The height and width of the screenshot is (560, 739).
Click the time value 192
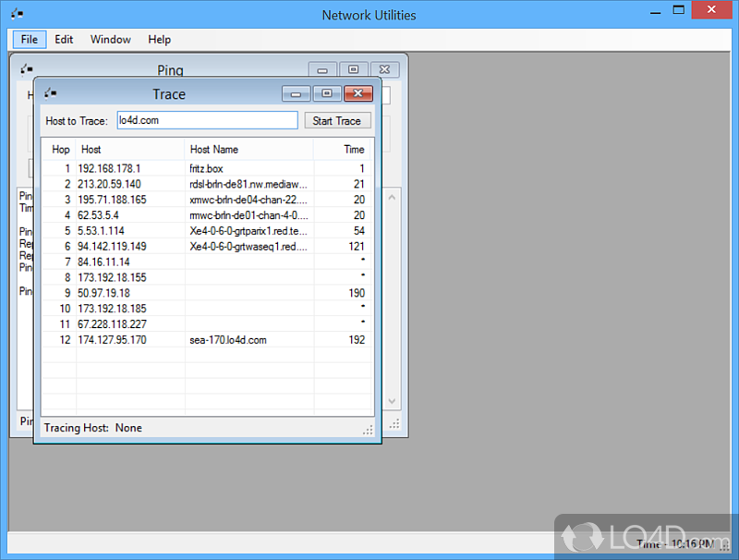[357, 340]
